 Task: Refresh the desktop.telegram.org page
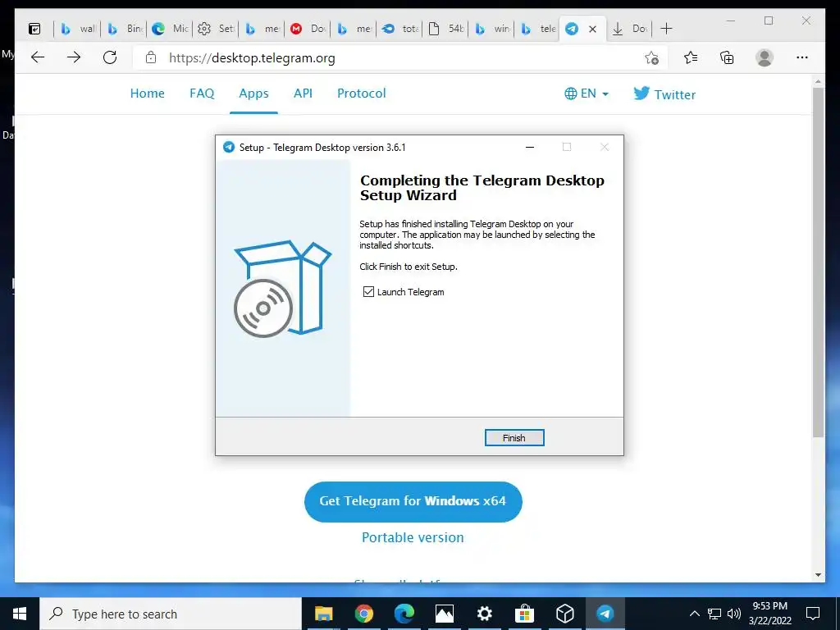(x=110, y=57)
